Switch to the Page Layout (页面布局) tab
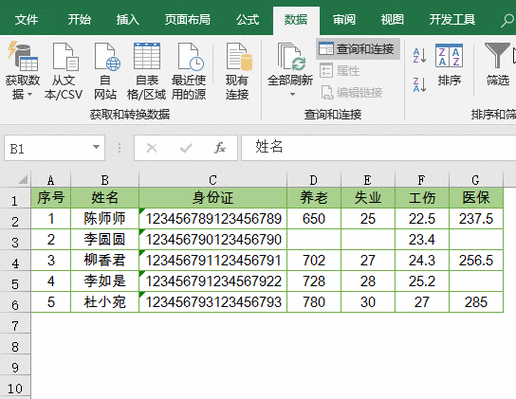Screen dimensions: 516x399 187,20
